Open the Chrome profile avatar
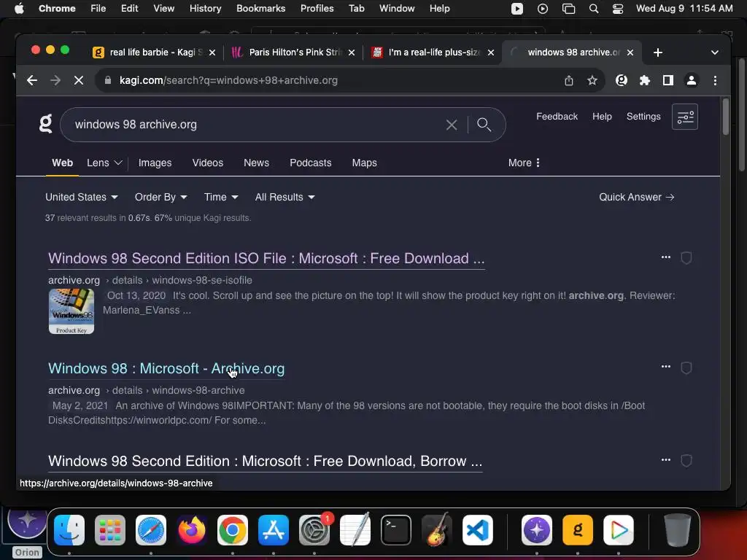The height and width of the screenshot is (560, 747). pyautogui.click(x=692, y=80)
